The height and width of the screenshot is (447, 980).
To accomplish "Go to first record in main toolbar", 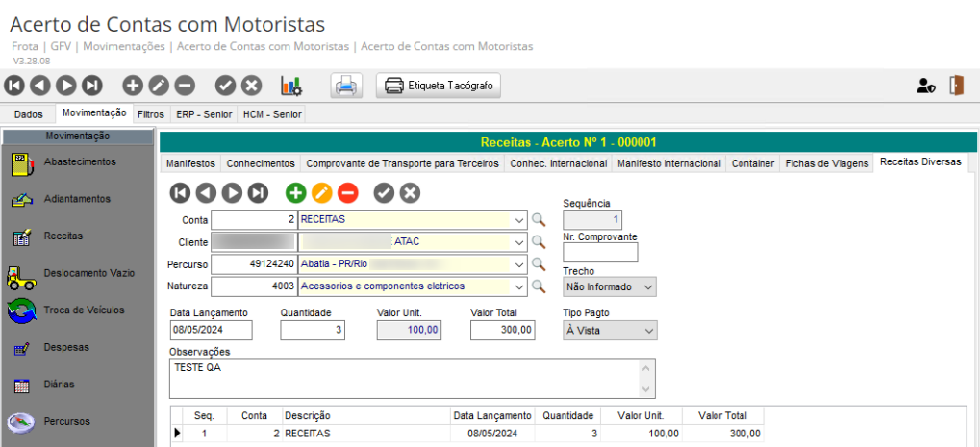I will point(15,86).
